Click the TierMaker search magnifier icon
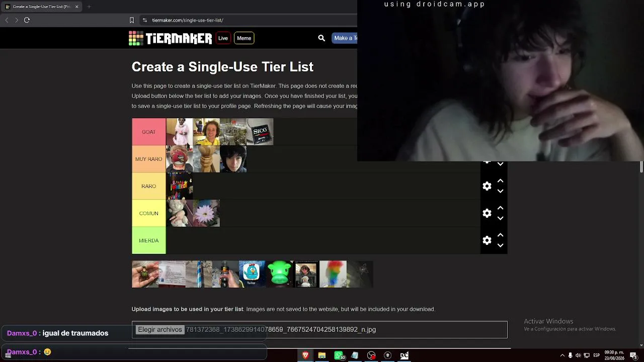 [x=321, y=38]
